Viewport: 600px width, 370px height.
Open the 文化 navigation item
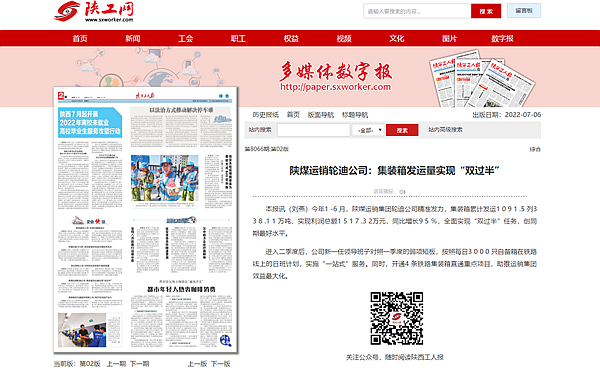pos(397,38)
